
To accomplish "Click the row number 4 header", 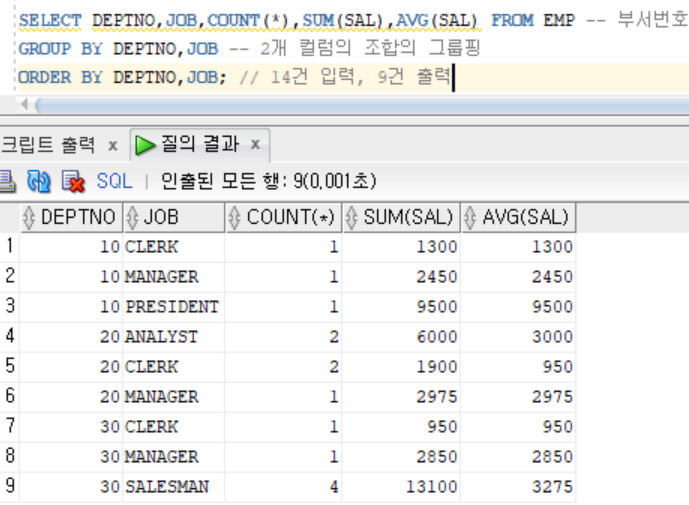I will [x=10, y=337].
